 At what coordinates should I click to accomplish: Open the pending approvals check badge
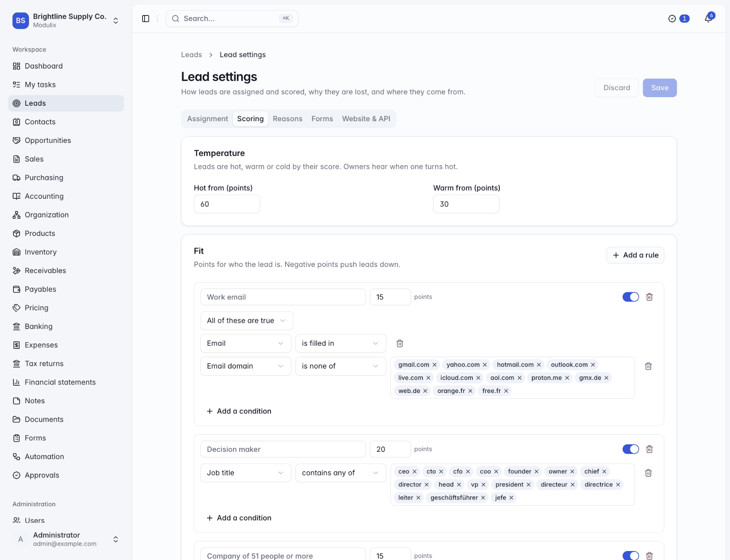tap(679, 18)
